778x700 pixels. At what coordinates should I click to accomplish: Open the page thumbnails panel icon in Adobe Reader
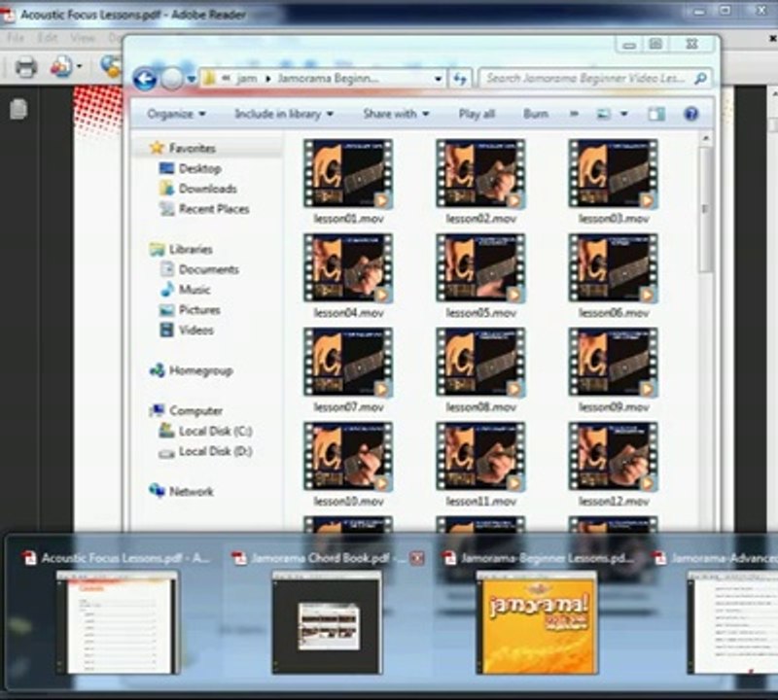(x=18, y=109)
